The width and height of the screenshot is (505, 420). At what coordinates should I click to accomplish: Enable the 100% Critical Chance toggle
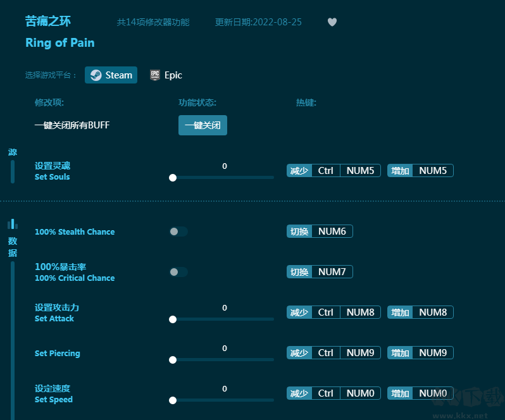click(178, 272)
